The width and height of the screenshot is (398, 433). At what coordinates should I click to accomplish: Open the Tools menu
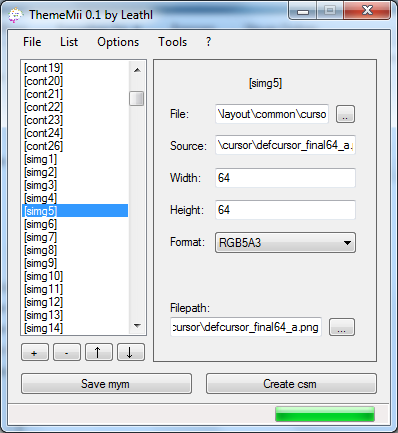coord(172,42)
